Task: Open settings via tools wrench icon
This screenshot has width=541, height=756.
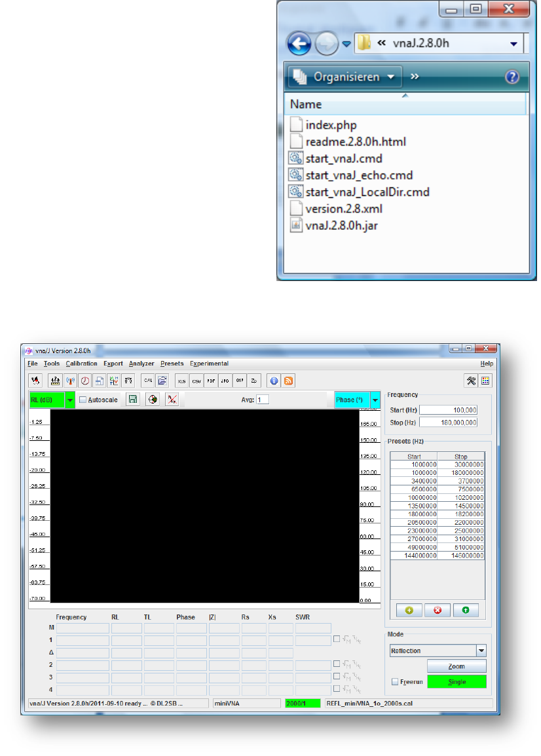Action: point(471,381)
